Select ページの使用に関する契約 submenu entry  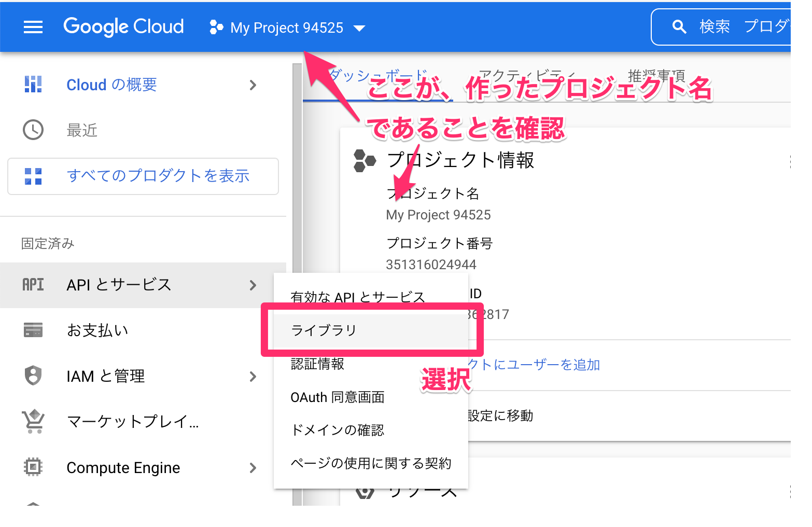pyautogui.click(x=371, y=463)
